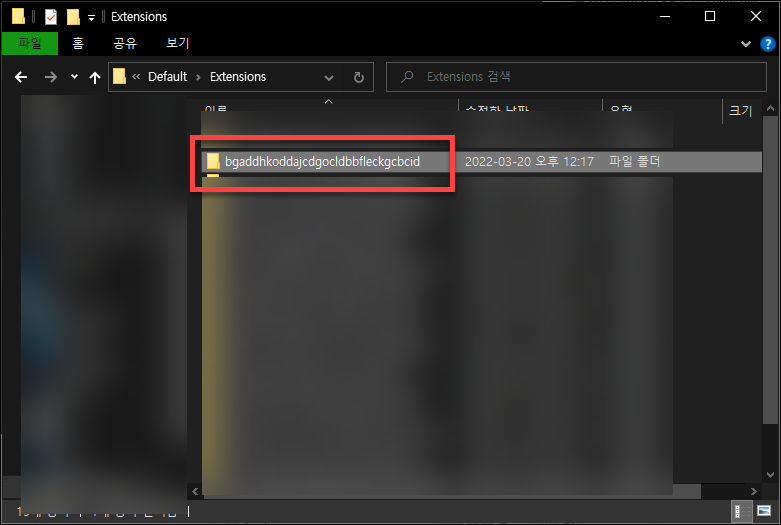781x525 pixels.
Task: Click the search magnifier icon
Action: [x=407, y=77]
